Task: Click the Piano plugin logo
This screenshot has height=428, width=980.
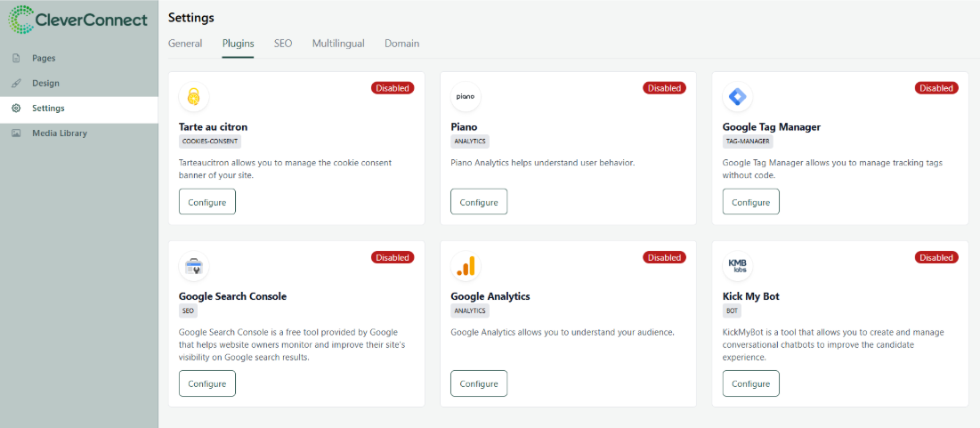Action: coord(466,97)
